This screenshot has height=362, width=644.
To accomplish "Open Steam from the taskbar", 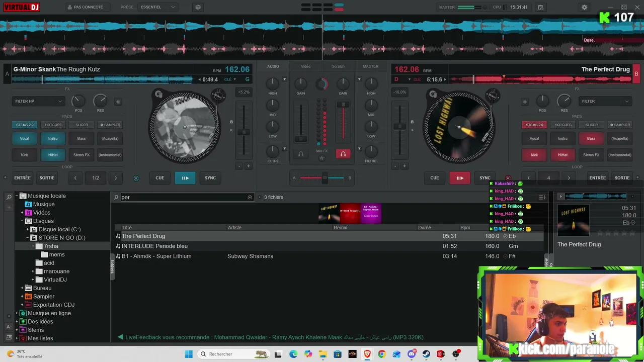I will [x=426, y=354].
